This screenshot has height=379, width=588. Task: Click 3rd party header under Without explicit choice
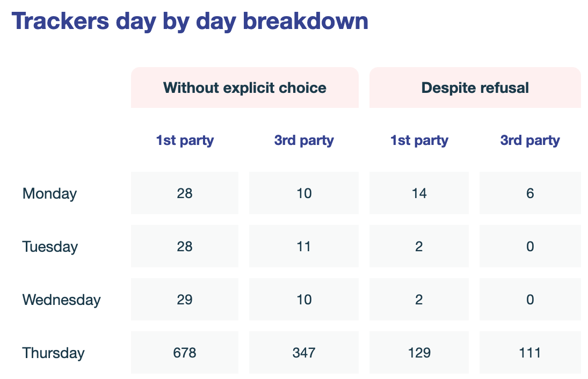click(x=304, y=141)
